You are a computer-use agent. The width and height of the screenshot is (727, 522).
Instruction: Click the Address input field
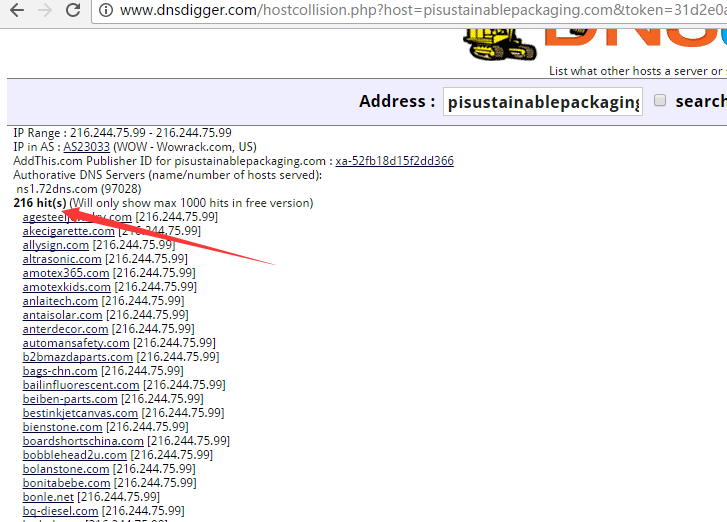(x=542, y=102)
